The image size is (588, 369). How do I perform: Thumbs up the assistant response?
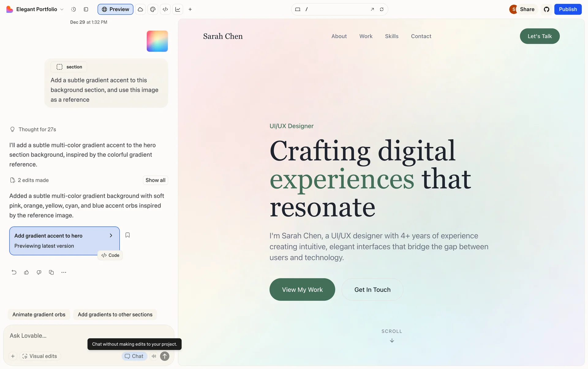(26, 272)
